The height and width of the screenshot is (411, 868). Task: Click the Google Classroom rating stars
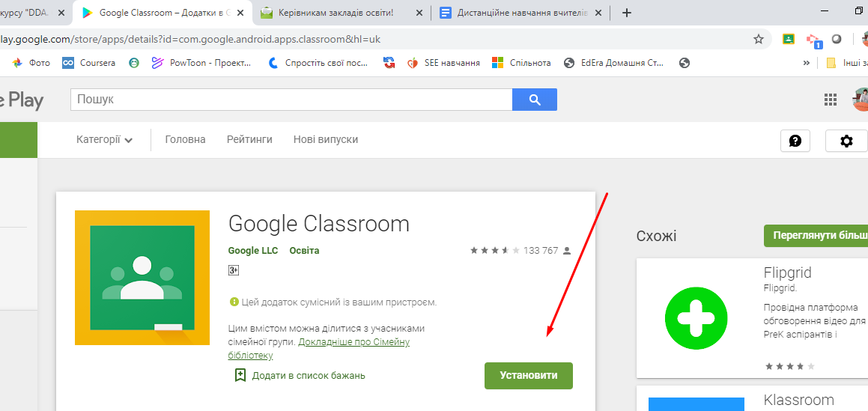coord(495,251)
